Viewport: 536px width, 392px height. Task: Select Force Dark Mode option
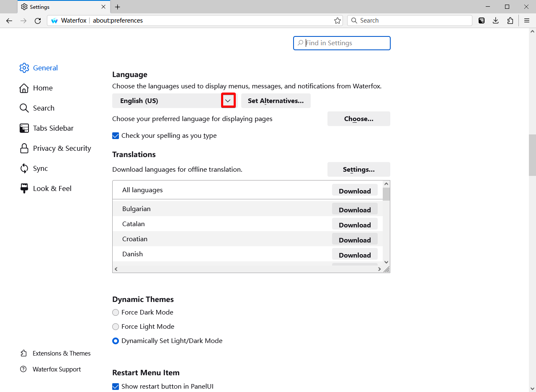116,312
